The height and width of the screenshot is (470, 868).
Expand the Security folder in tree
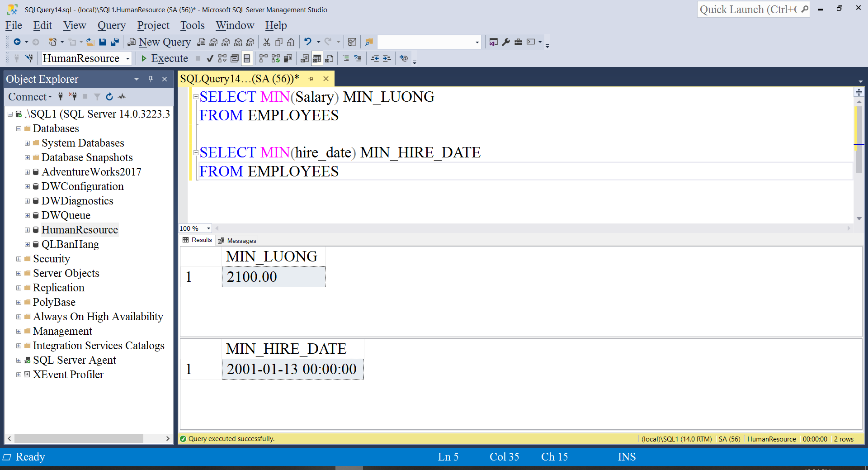click(19, 259)
